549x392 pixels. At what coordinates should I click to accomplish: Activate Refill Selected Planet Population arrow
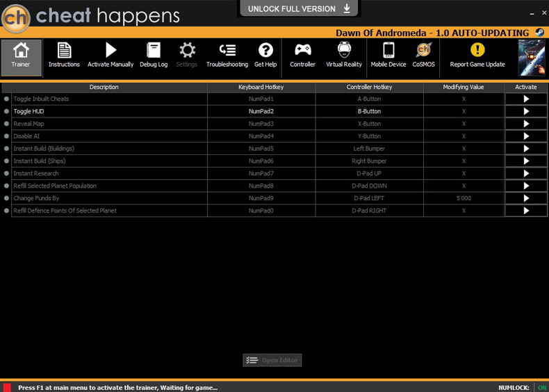pyautogui.click(x=526, y=186)
